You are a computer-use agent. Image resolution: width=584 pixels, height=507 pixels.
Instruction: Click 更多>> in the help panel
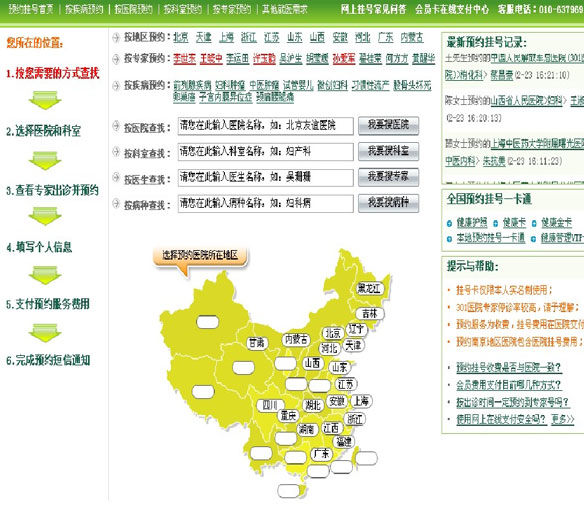coord(563,419)
